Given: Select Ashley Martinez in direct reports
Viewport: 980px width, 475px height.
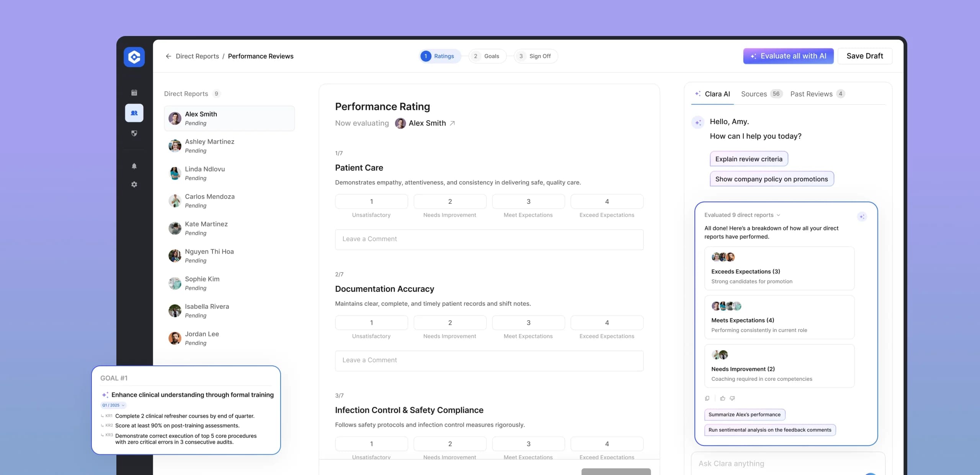Looking at the screenshot, I should pyautogui.click(x=229, y=146).
